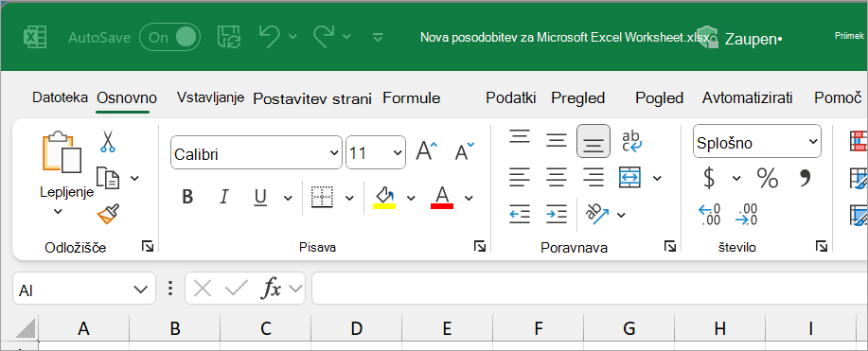The image size is (868, 351).
Task: Align text to top of cell
Action: 520,136
